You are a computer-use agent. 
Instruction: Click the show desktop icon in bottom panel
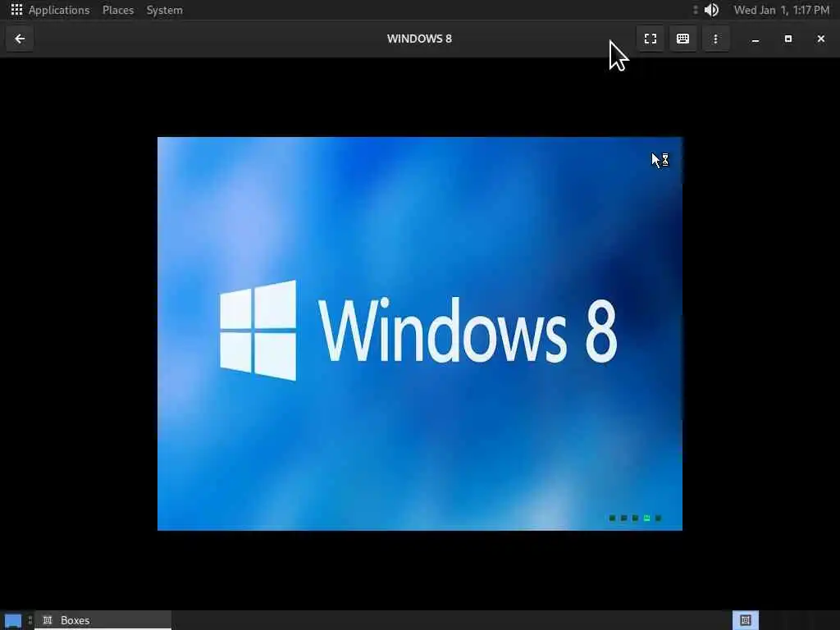[13, 621]
